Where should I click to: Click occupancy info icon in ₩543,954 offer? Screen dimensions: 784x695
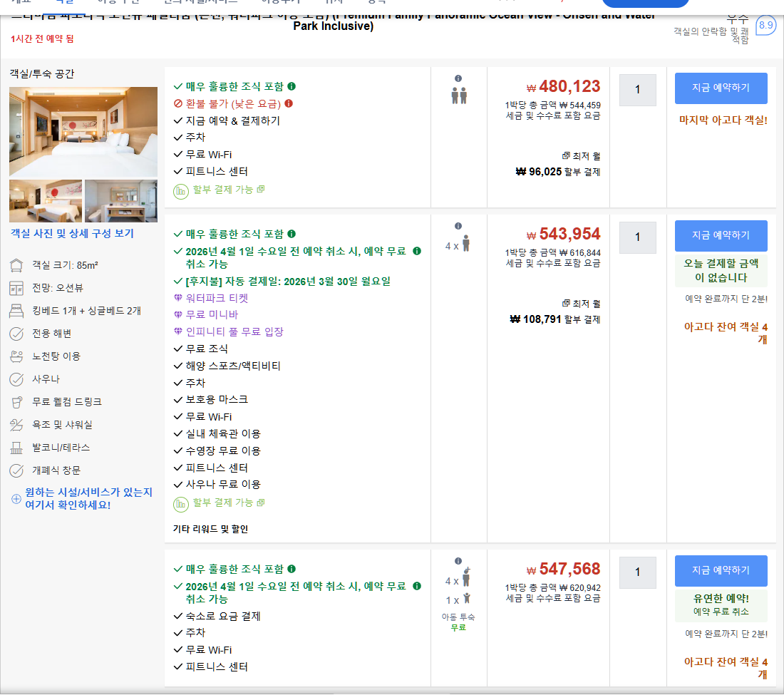click(458, 226)
